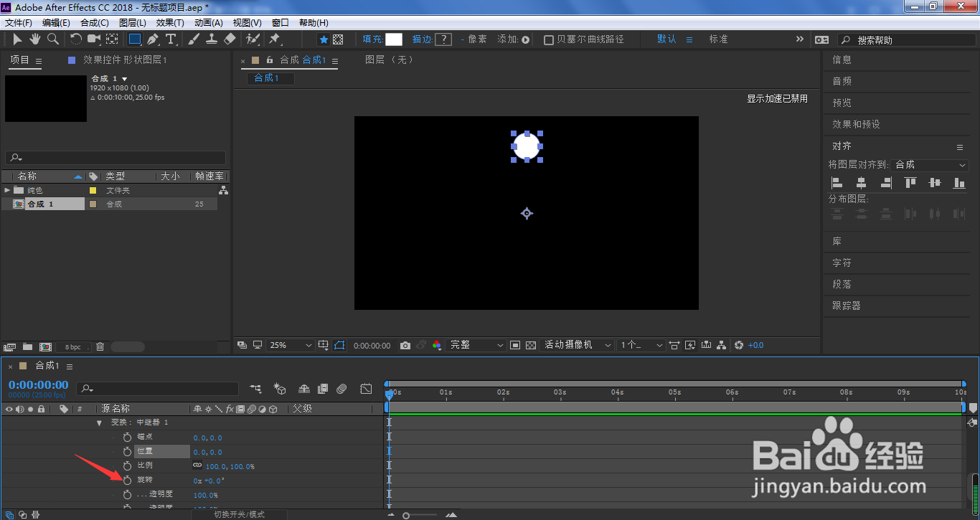Open the 文件(F) menu
This screenshot has width=980, height=520.
click(19, 23)
